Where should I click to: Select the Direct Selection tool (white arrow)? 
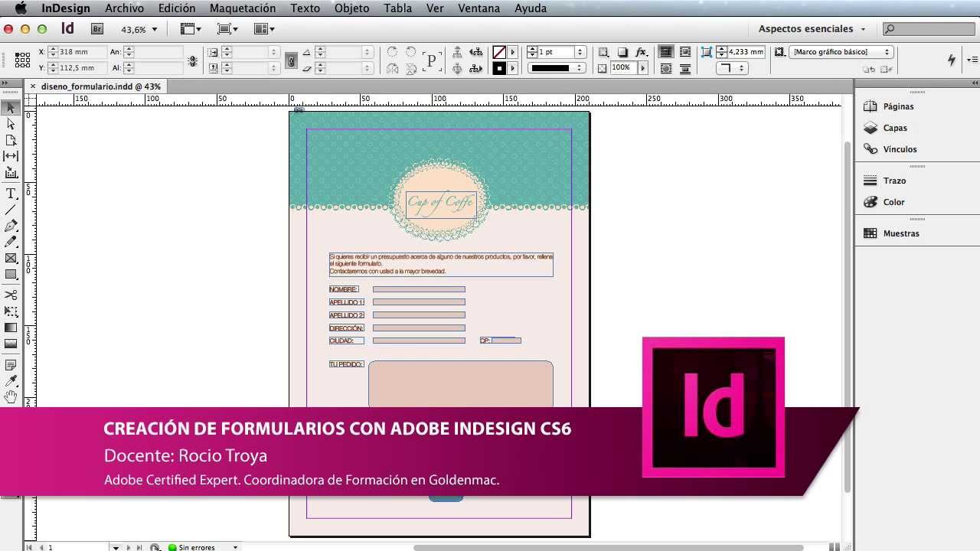(11, 124)
